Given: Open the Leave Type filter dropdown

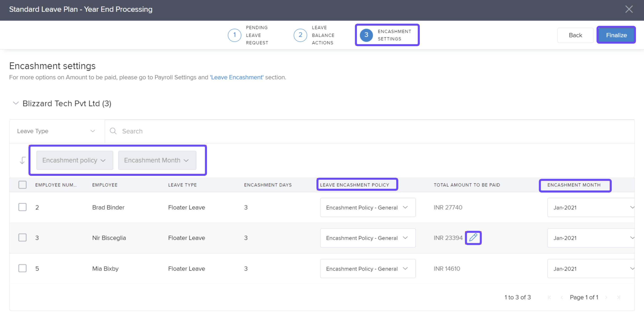Looking at the screenshot, I should click(56, 131).
